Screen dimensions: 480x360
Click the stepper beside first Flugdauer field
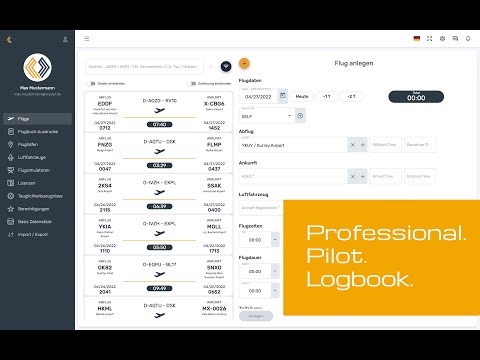click(275, 271)
